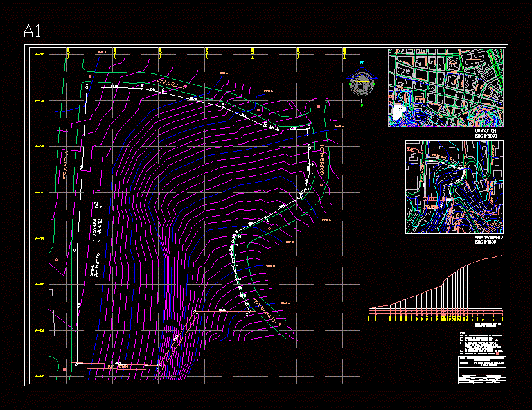Select the IMPLANTAMIENTO site map thumbnail
Viewport: 532px width, 410px height.
pos(454,187)
